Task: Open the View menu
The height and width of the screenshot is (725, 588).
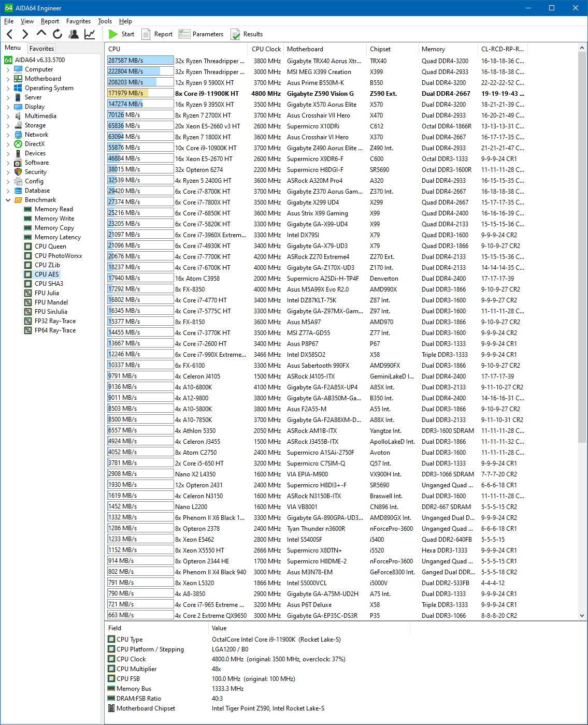Action: click(x=27, y=21)
